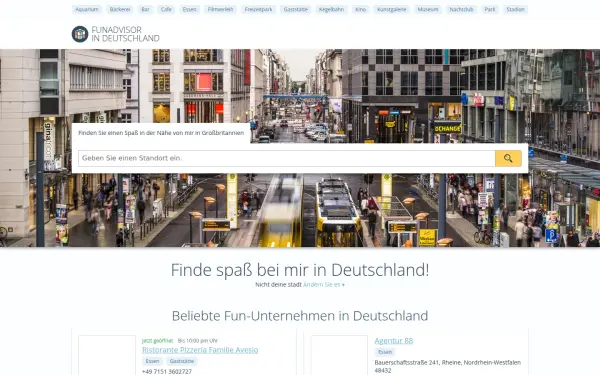The height and width of the screenshot is (375, 600).
Task: Select the Bäckerei category tag
Action: coord(120,9)
